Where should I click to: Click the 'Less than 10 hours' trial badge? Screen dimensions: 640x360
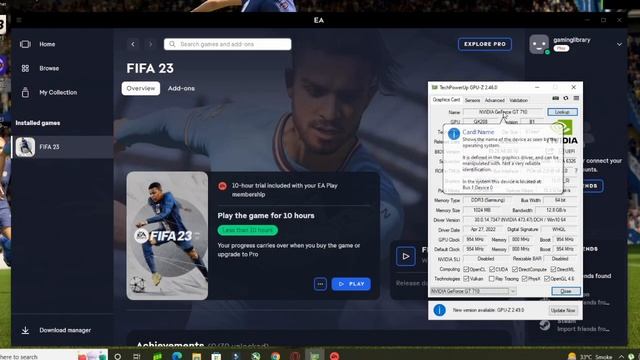pos(248,230)
